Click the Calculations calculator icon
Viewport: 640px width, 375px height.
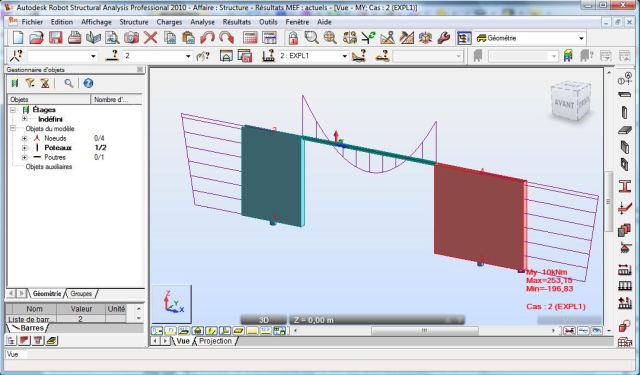[250, 38]
